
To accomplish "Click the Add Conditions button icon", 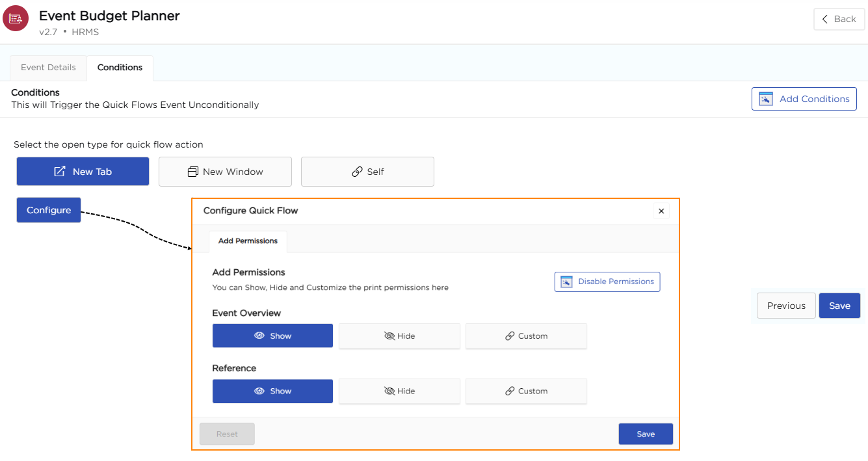I will (766, 99).
